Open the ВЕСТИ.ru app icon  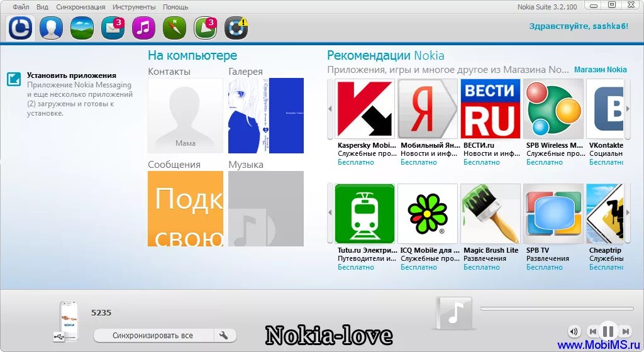(x=491, y=109)
